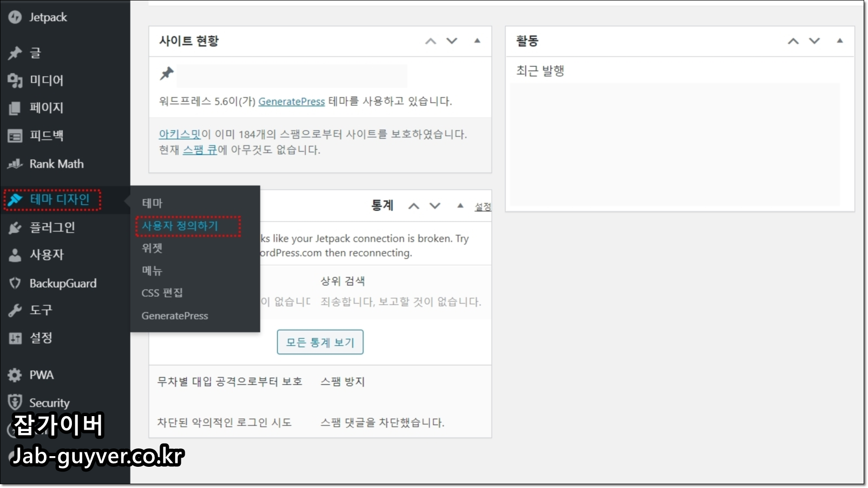Collapse the 활동 panel

pos(840,41)
